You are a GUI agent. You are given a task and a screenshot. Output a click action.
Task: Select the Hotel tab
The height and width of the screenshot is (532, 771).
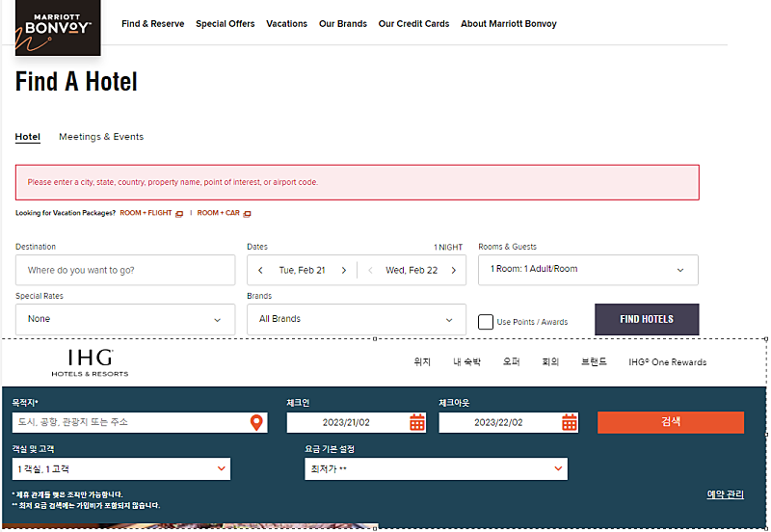point(28,137)
